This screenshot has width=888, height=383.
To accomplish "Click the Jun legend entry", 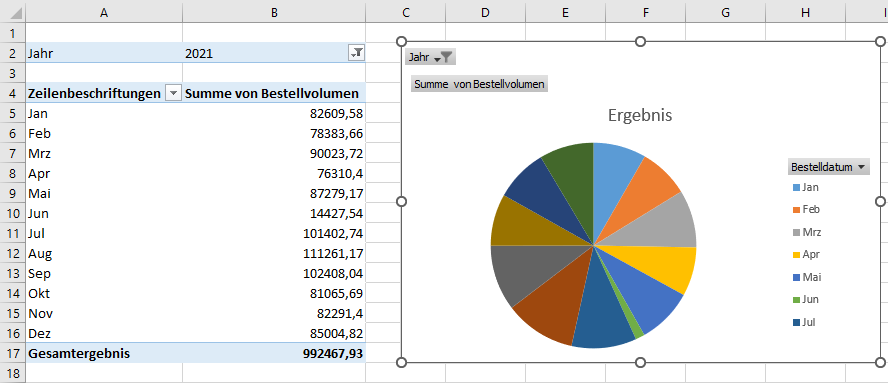I will tap(806, 300).
